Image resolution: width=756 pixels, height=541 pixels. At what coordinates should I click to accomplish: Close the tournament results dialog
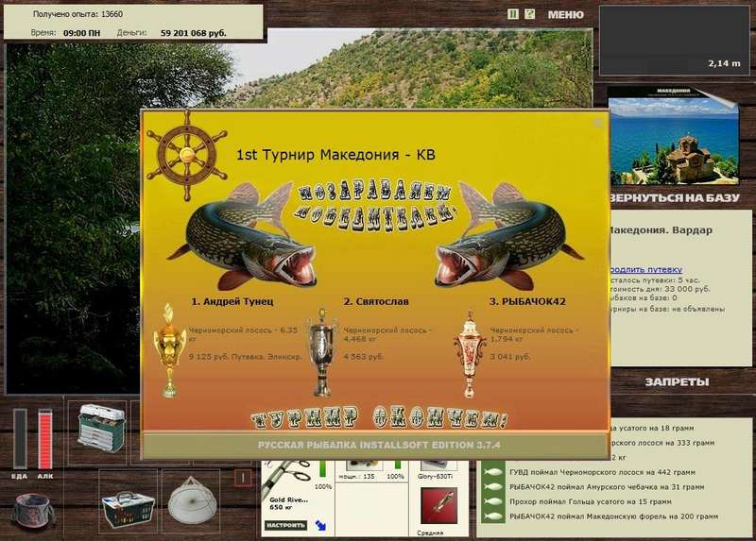pos(596,121)
